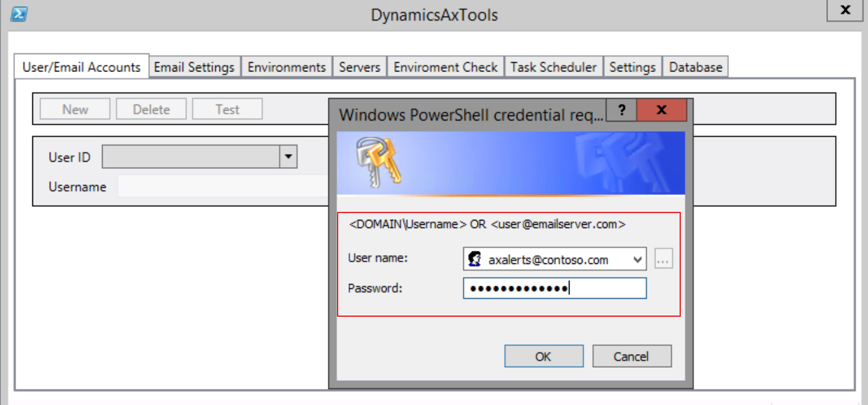Focus the Password field
This screenshot has width=868, height=405.
555,288
